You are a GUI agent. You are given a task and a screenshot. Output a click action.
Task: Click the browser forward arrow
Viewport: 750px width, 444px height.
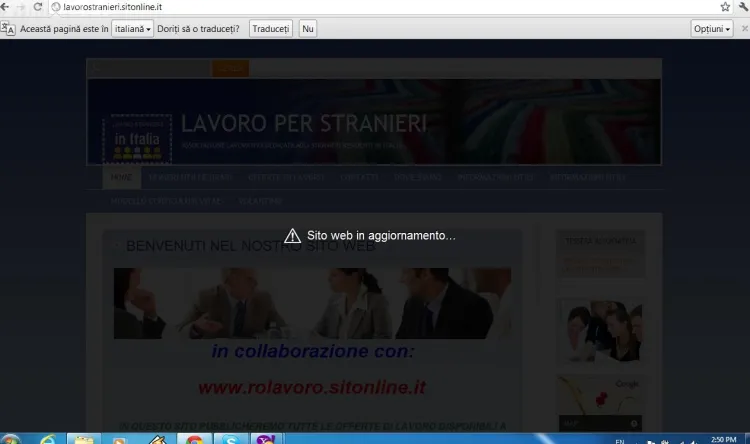(21, 7)
